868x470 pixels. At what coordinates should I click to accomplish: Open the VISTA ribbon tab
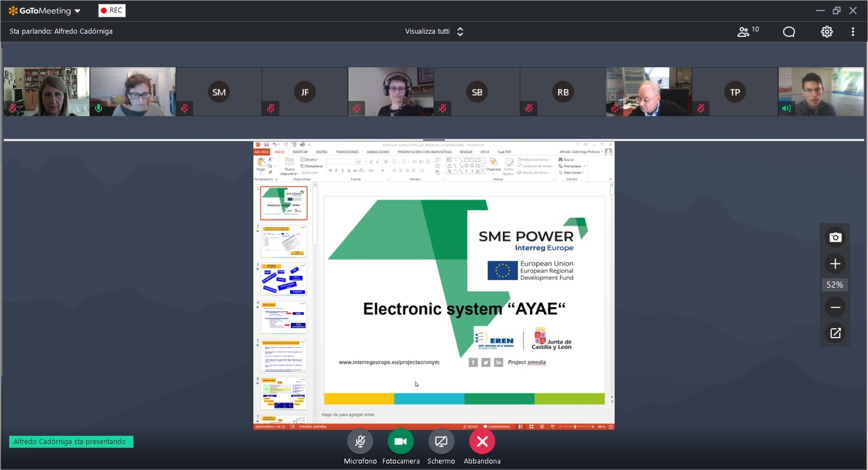point(485,152)
